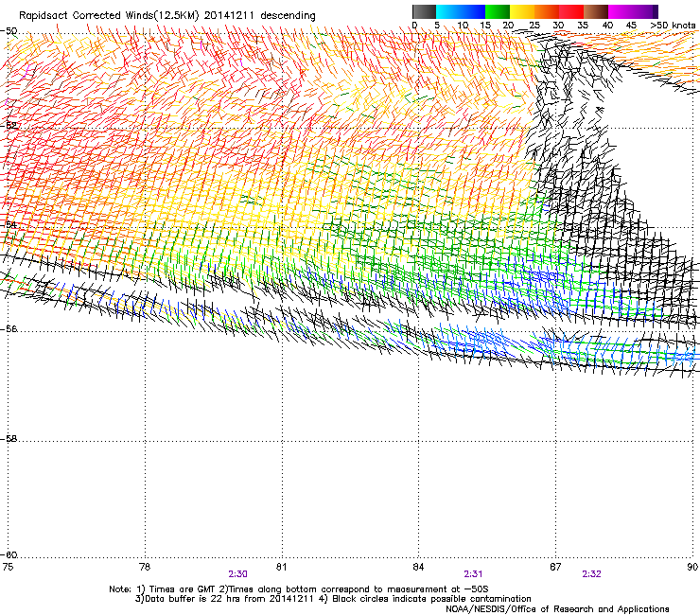Image resolution: width=700 pixels, height=615 pixels.
Task: Click the yellow 20-25 knots legend swatch
Action: pyautogui.click(x=522, y=11)
